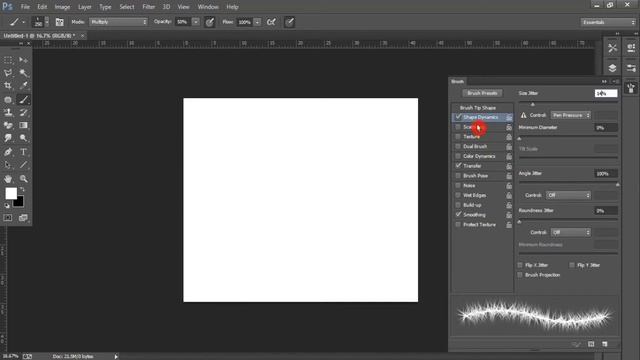Select the Crop tool
The image size is (640, 360).
pyautogui.click(x=8, y=86)
